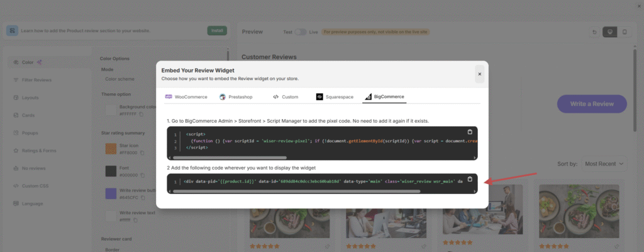
Task: Toggle the Test/Live preview switch
Action: click(x=301, y=31)
